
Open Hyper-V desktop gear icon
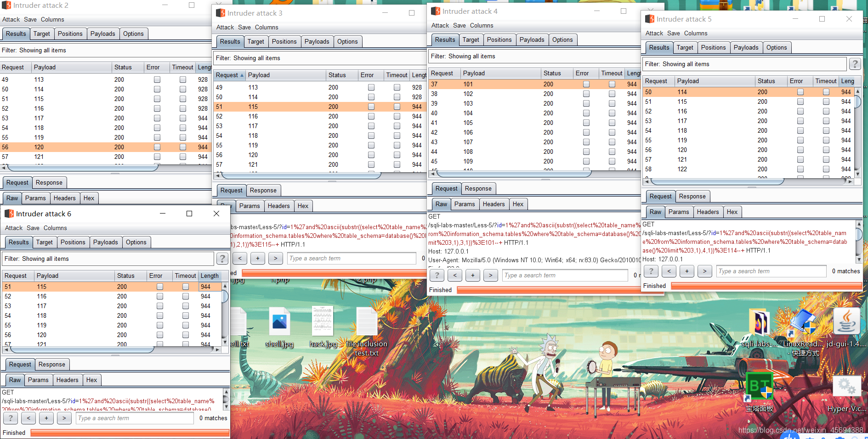(x=846, y=394)
